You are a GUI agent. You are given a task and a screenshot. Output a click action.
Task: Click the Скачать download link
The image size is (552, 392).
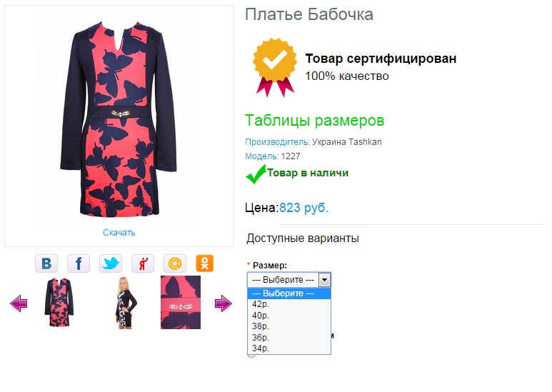(119, 233)
